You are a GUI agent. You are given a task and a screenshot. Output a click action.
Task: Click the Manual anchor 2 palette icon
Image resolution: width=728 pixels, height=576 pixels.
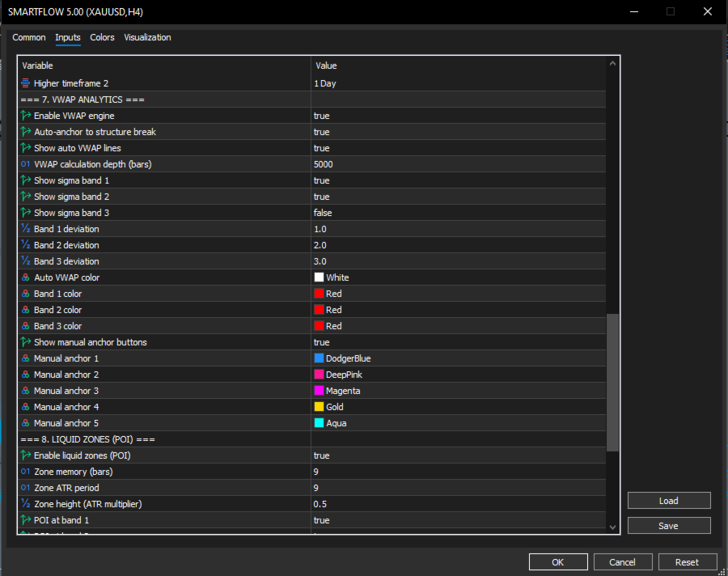[26, 375]
